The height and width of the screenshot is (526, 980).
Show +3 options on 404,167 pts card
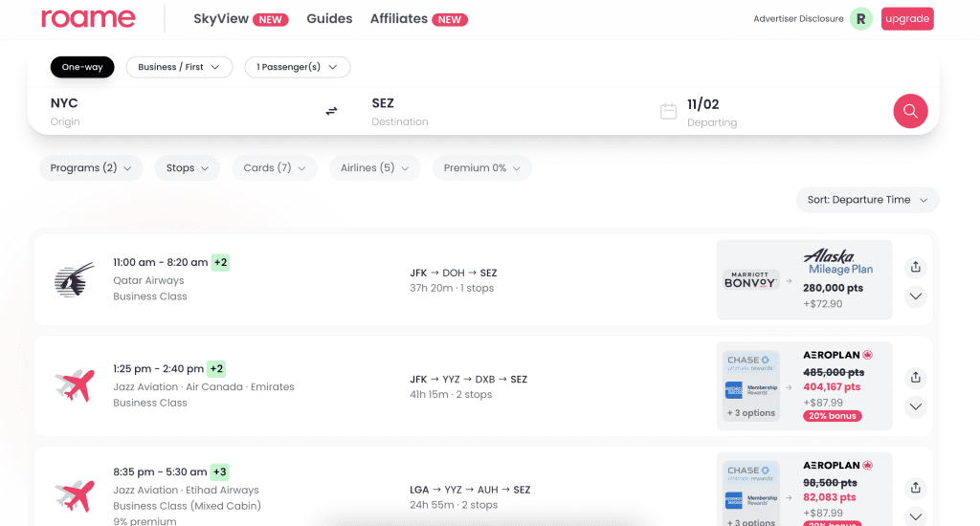pyautogui.click(x=751, y=413)
